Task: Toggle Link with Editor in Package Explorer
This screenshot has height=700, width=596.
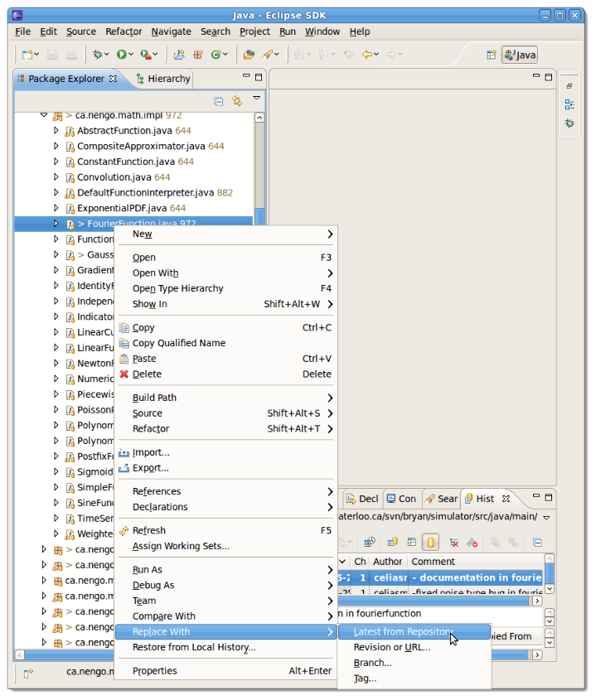Action: click(237, 101)
